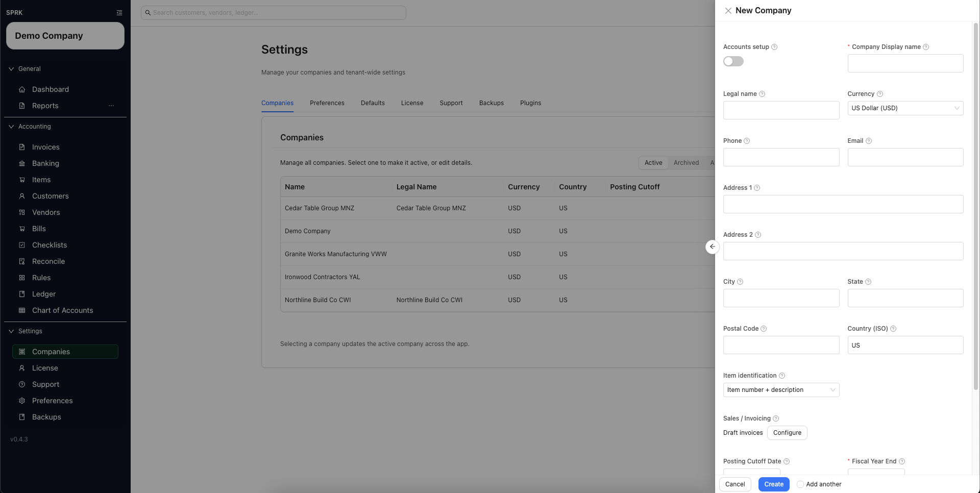Click the Company Display name field
This screenshot has height=493, width=980.
[905, 63]
